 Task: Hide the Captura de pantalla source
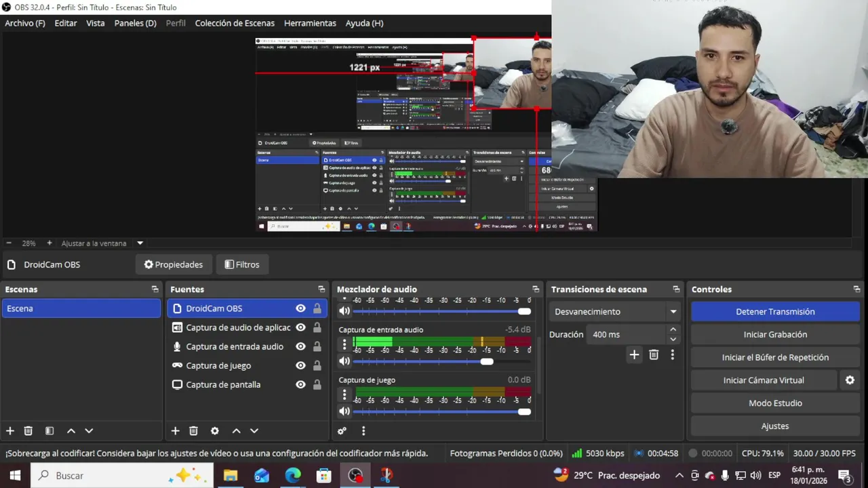click(x=300, y=384)
